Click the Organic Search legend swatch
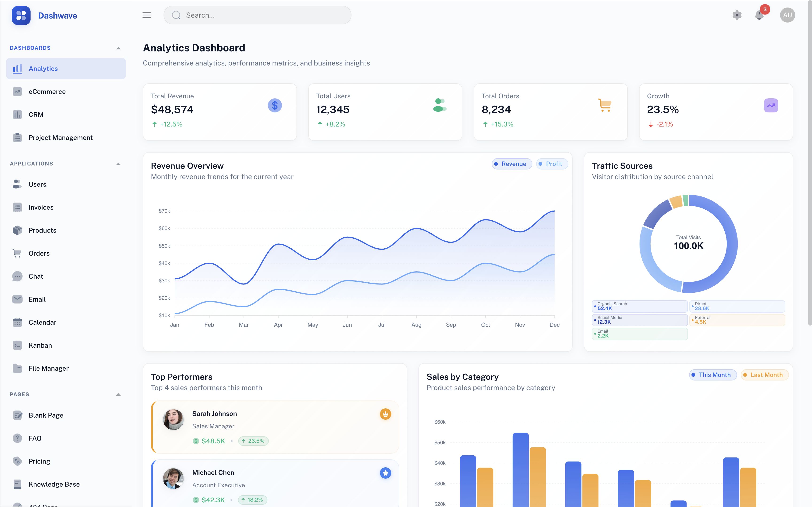This screenshot has width=812, height=507. point(595,306)
